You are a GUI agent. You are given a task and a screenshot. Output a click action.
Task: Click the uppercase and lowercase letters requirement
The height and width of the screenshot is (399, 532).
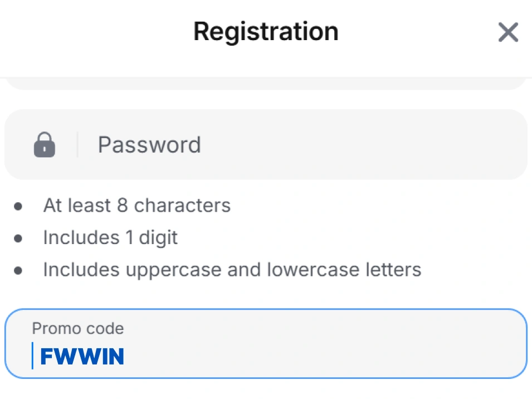pyautogui.click(x=232, y=270)
